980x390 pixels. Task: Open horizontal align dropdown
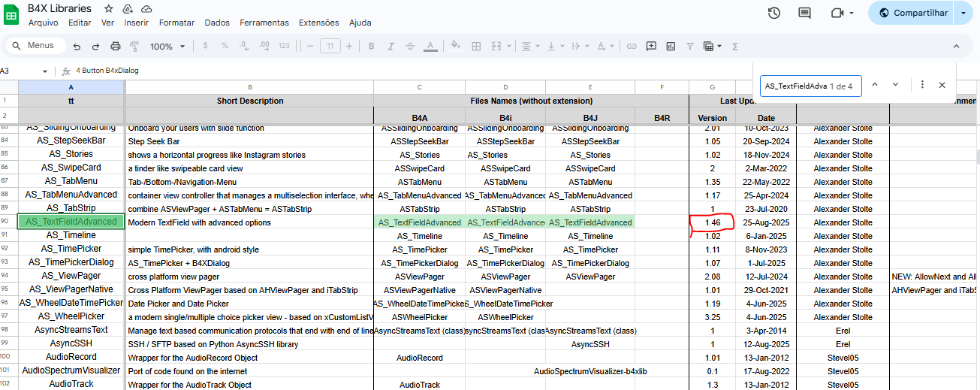pyautogui.click(x=530, y=46)
